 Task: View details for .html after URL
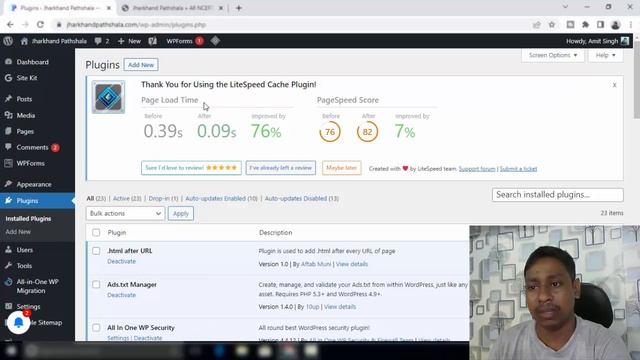coord(352,264)
